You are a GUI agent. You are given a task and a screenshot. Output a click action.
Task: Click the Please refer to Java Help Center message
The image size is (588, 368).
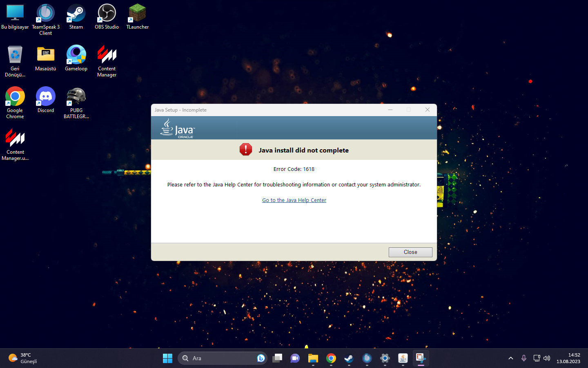pyautogui.click(x=294, y=185)
